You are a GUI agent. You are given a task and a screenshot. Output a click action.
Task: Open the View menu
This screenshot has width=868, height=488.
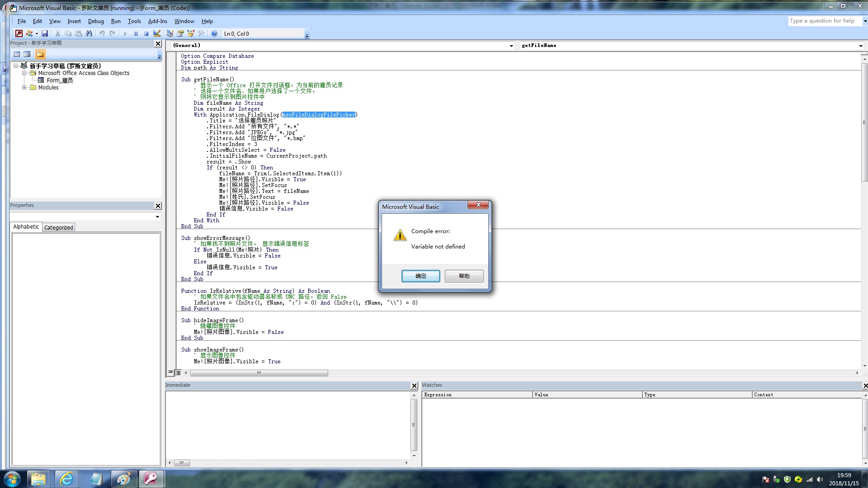point(55,21)
